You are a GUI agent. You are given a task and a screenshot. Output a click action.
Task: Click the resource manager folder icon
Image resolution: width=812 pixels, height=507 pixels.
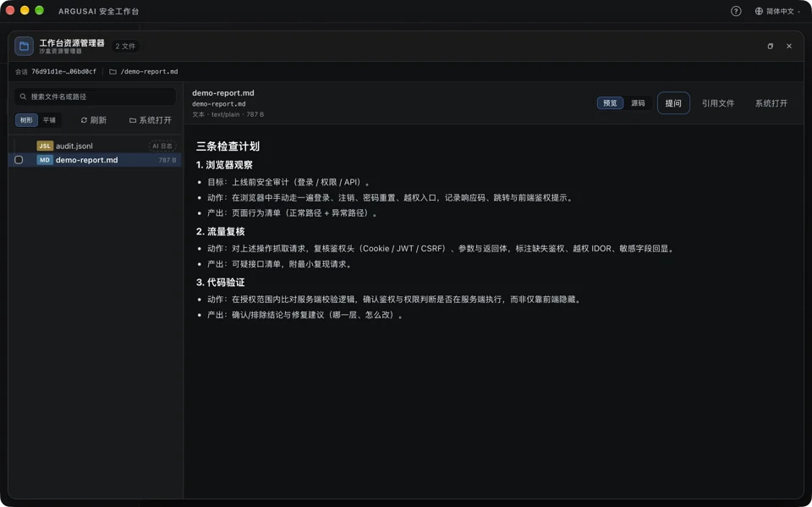pyautogui.click(x=24, y=47)
